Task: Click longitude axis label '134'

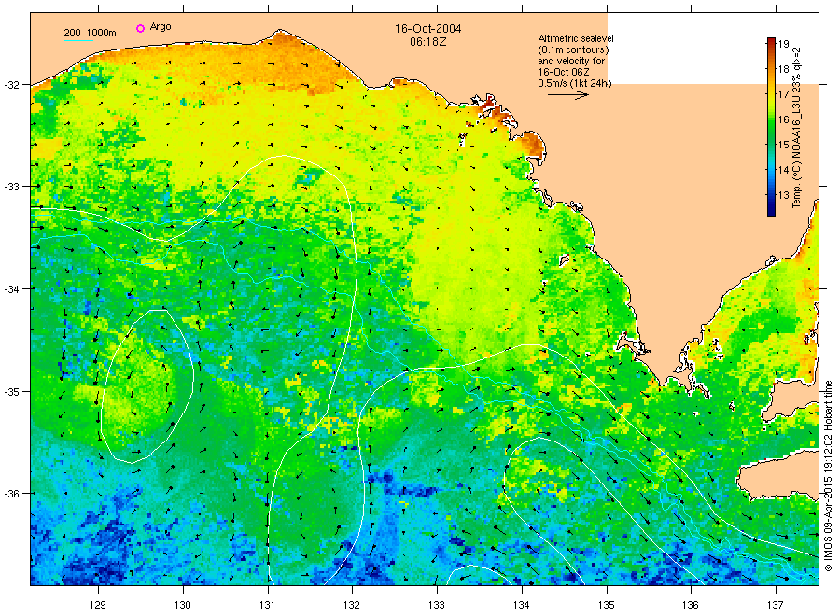Action: [x=521, y=605]
